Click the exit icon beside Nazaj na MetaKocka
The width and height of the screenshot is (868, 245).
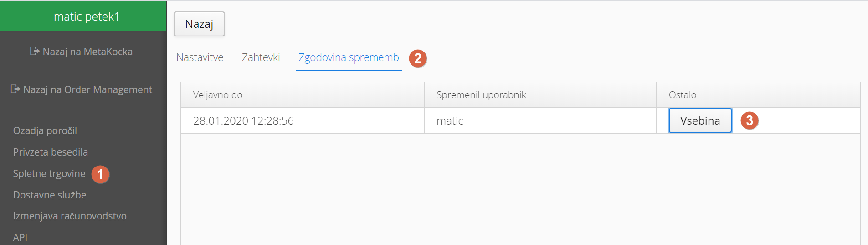point(35,51)
